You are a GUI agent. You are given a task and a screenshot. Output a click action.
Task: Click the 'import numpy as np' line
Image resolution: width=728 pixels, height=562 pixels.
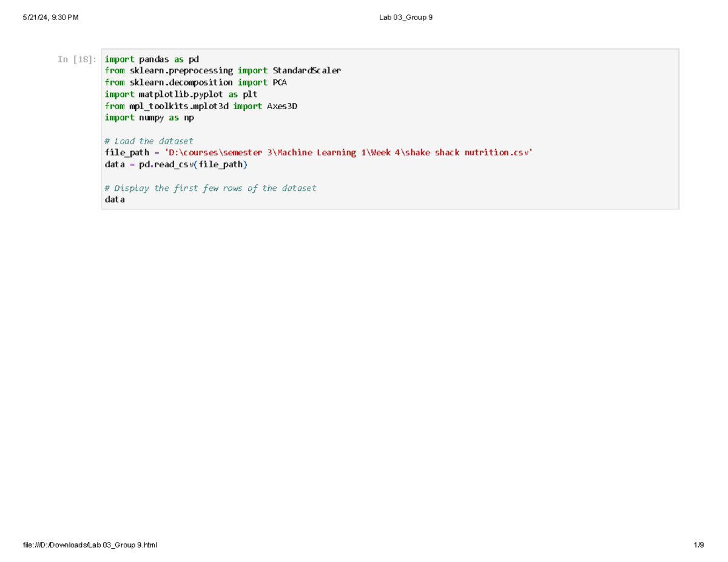tap(149, 118)
